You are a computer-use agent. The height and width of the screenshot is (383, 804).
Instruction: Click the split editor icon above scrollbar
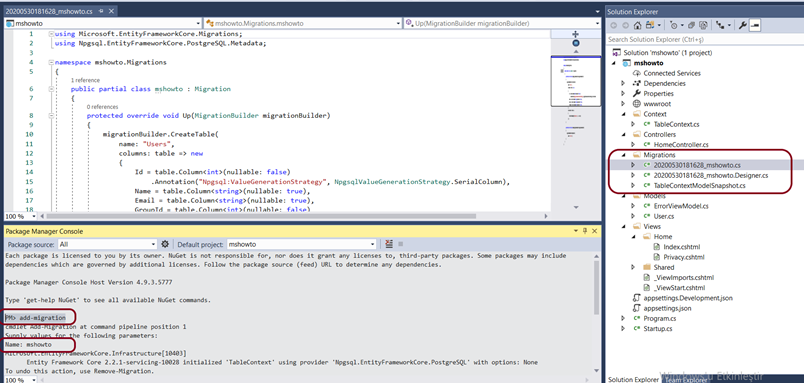pos(575,33)
